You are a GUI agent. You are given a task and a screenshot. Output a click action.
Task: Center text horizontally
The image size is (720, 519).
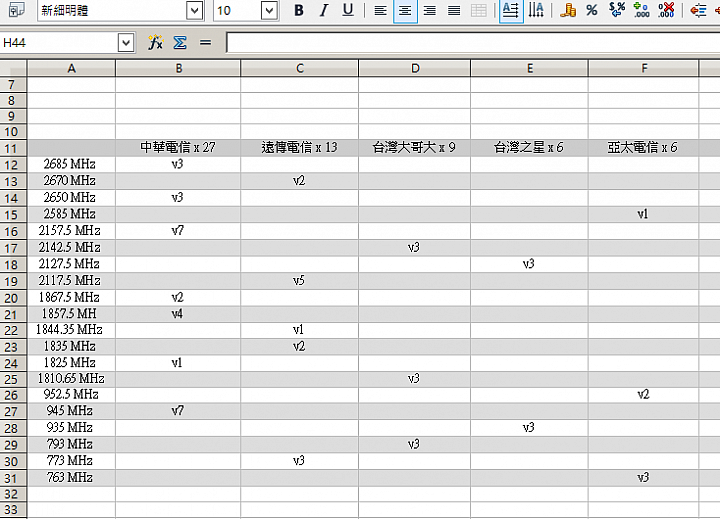(405, 10)
